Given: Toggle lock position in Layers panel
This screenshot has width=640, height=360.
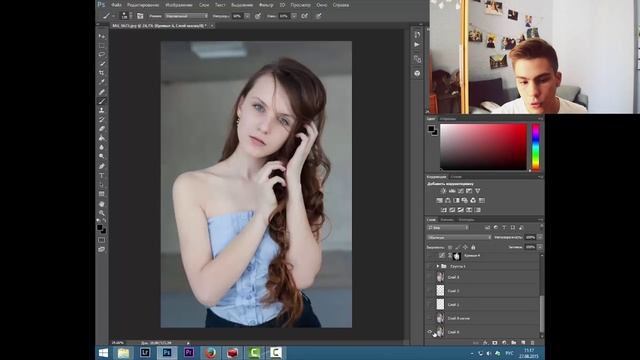Looking at the screenshot, I should click(465, 247).
